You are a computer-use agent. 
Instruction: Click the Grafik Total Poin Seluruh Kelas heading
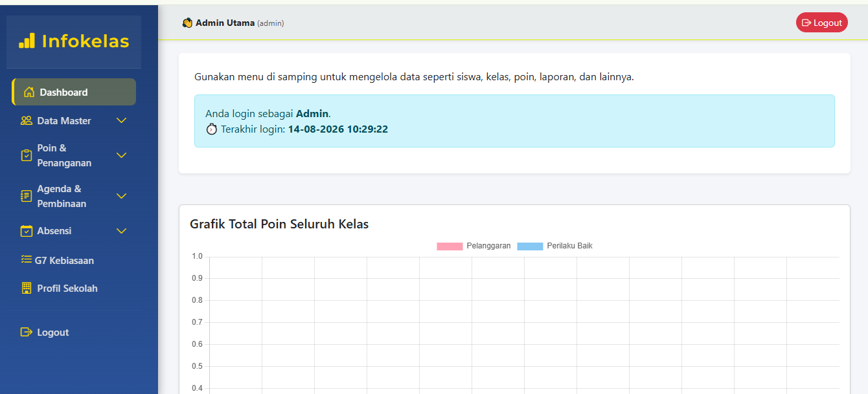pyautogui.click(x=279, y=224)
